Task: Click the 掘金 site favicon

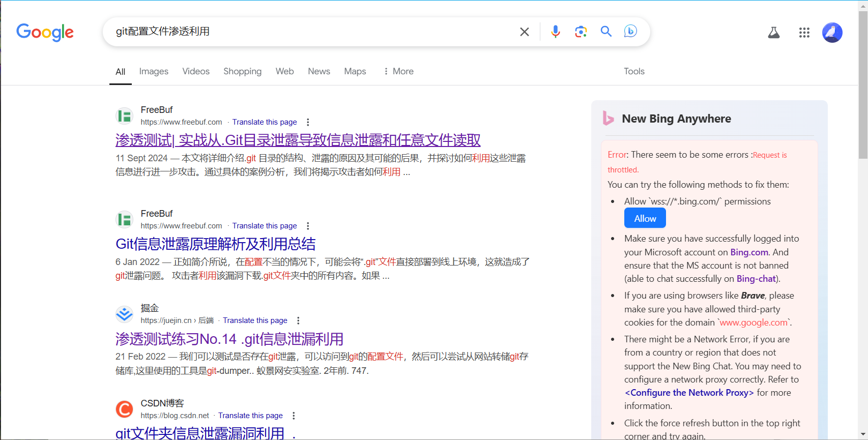Action: [x=124, y=314]
